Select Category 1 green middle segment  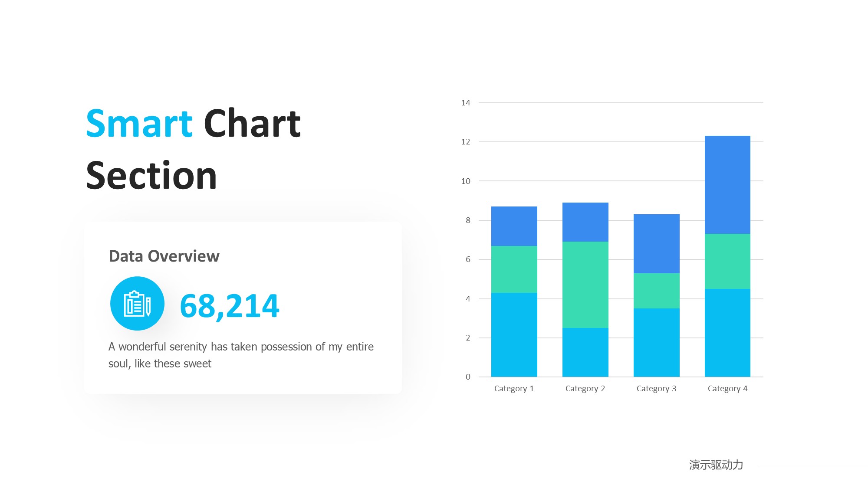point(514,269)
